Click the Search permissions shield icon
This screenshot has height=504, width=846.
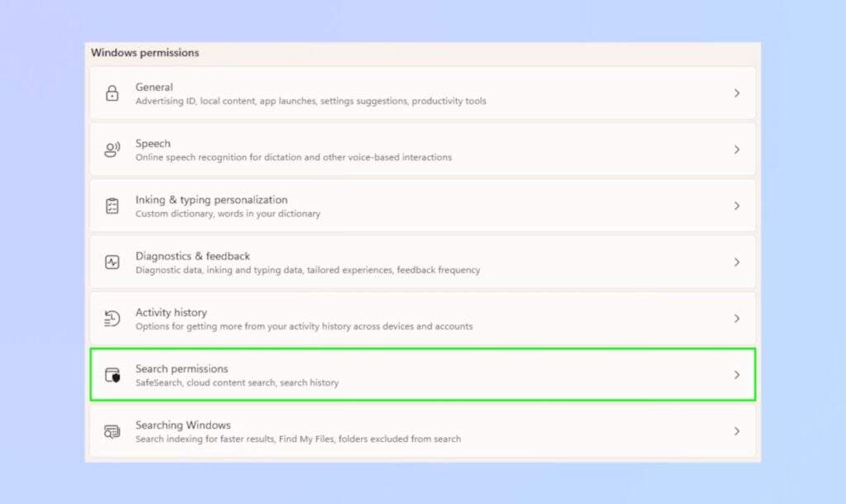click(x=112, y=375)
